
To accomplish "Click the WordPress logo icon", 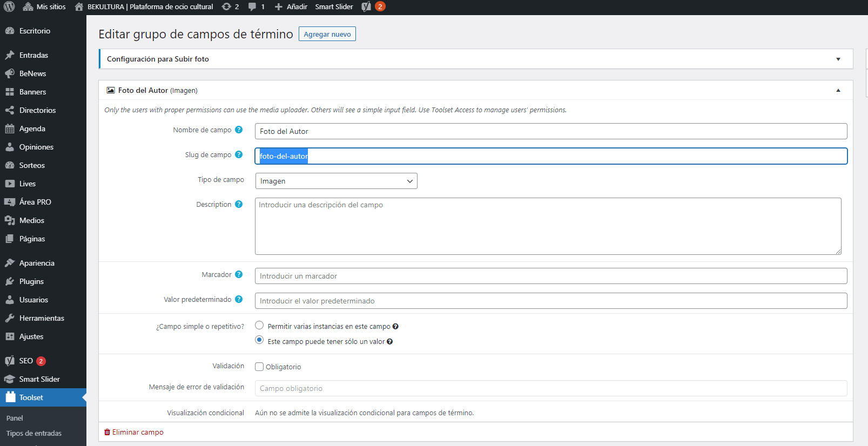I will pyautogui.click(x=9, y=6).
